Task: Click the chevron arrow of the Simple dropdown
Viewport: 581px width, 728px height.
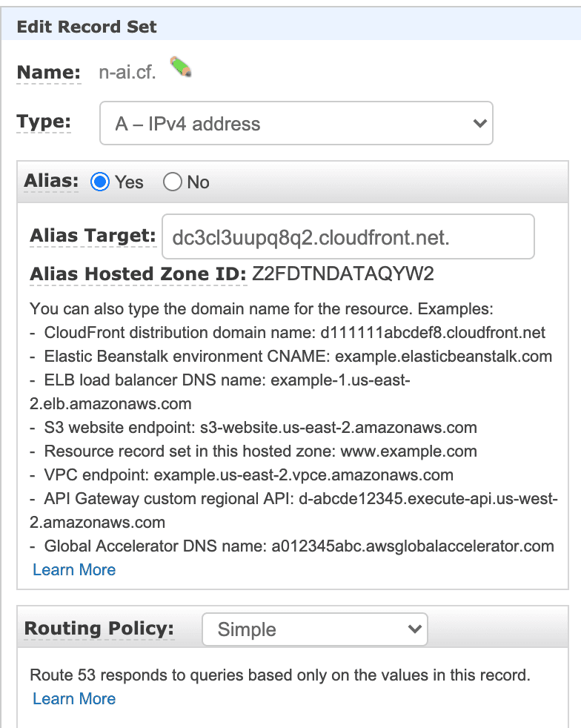Action: [x=414, y=629]
